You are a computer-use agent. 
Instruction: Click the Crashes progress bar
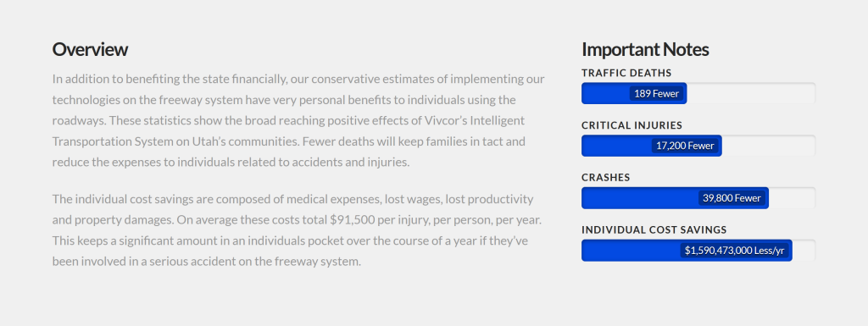698,198
